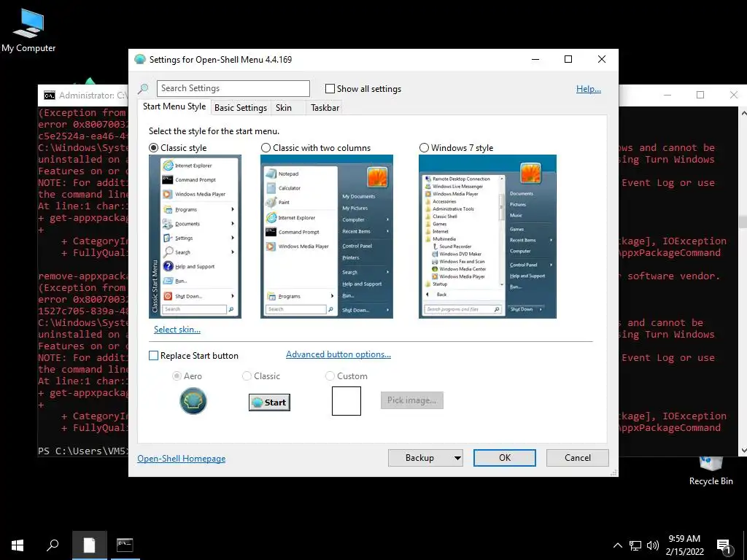This screenshot has height=560, width=747.
Task: Follow the Select skin... link
Action: coord(177,330)
